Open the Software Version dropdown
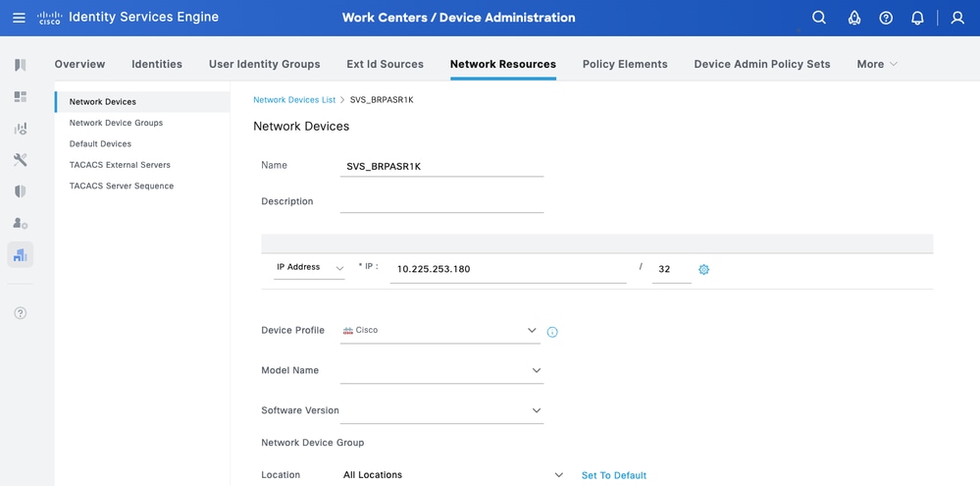Viewport: 980px width, 486px height. click(x=441, y=410)
